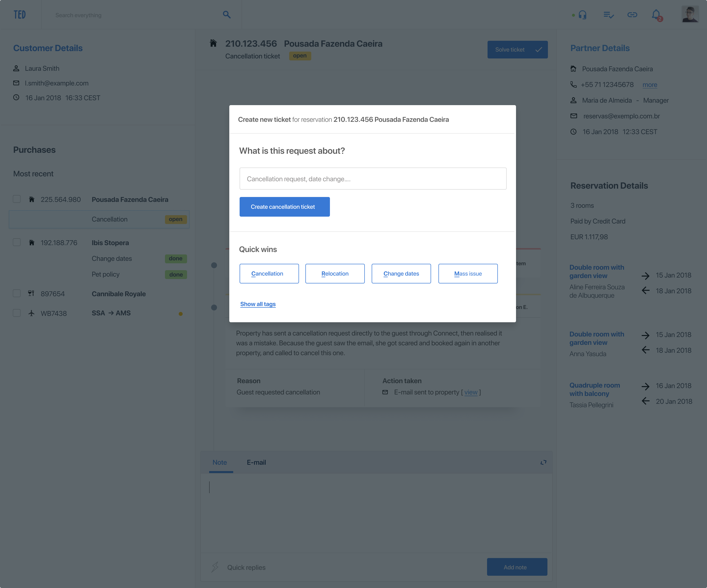This screenshot has height=588, width=707.
Task: Open the Cancellation open ticket row
Action: coord(99,219)
